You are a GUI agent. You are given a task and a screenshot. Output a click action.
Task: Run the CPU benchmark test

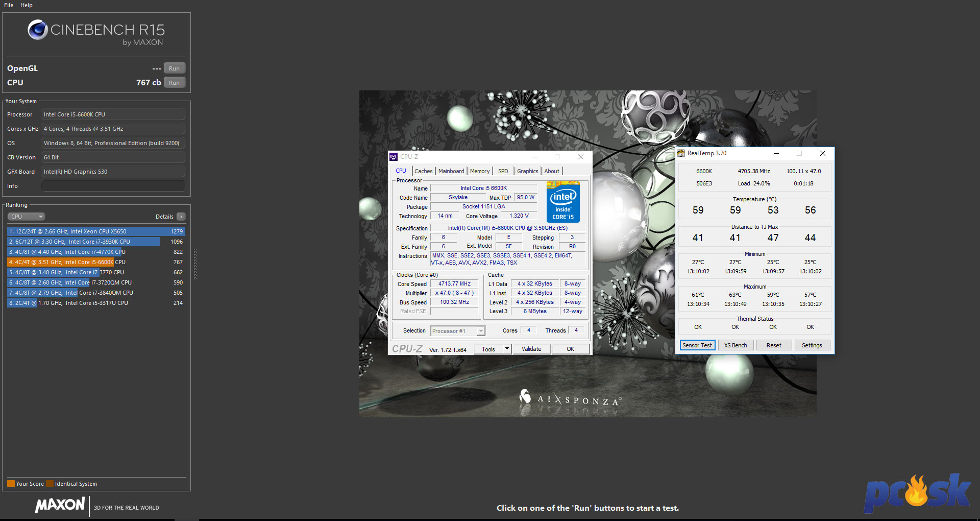coord(174,83)
